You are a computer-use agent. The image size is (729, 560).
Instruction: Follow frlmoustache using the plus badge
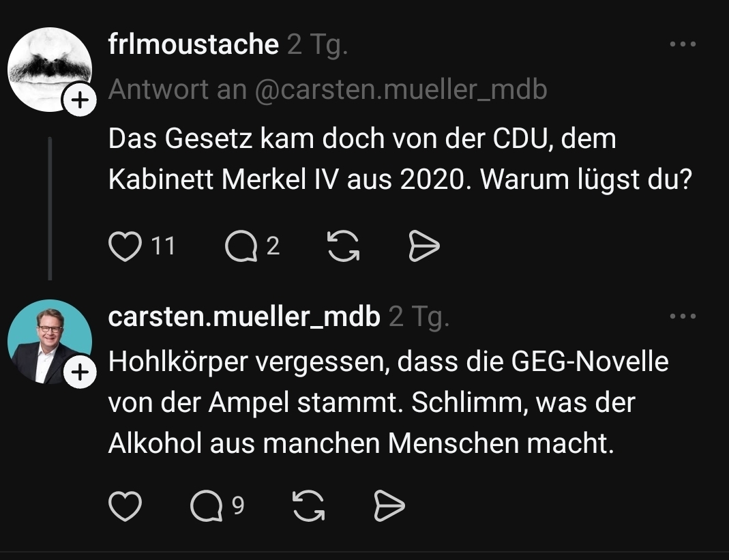(80, 101)
